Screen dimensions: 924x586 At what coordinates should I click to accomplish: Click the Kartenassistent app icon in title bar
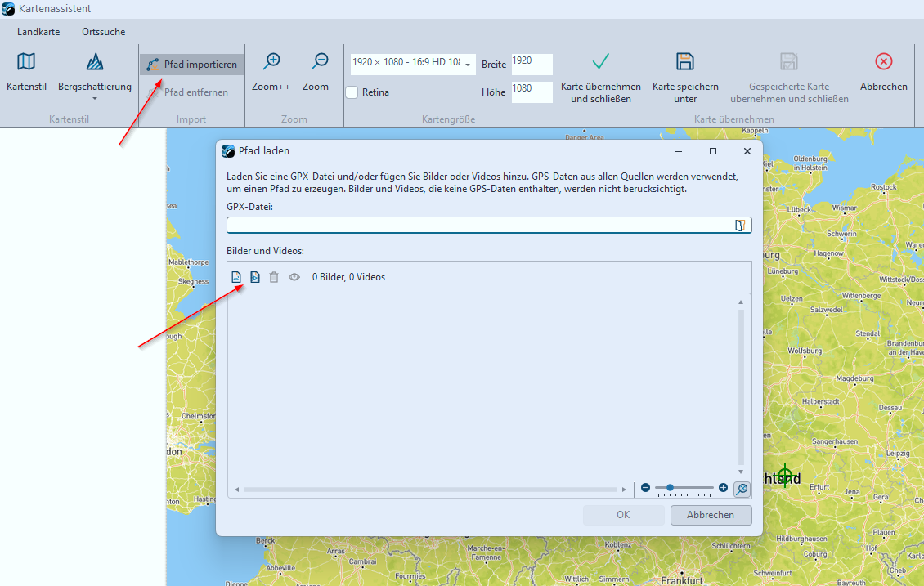(8, 9)
